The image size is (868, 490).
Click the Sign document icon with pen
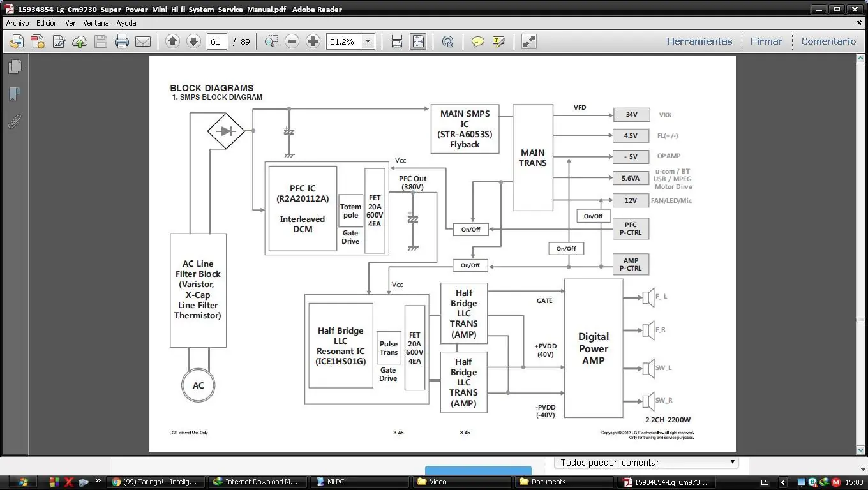(59, 41)
